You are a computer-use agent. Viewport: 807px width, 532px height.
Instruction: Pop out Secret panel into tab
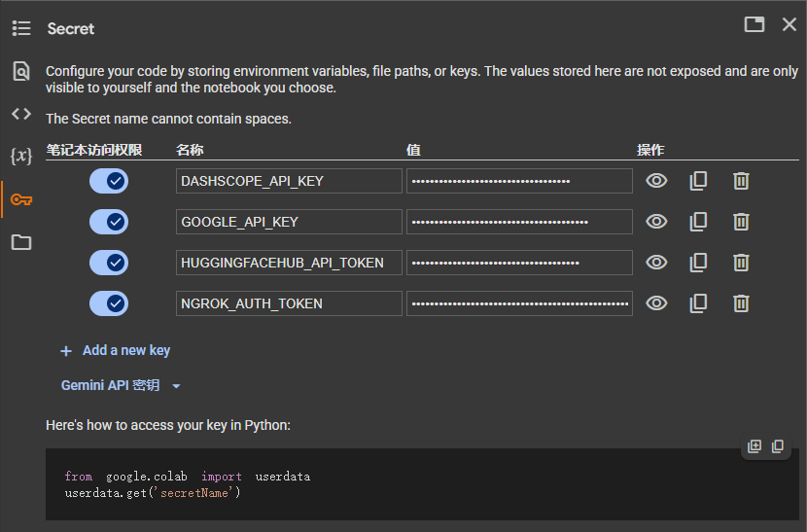pyautogui.click(x=754, y=24)
